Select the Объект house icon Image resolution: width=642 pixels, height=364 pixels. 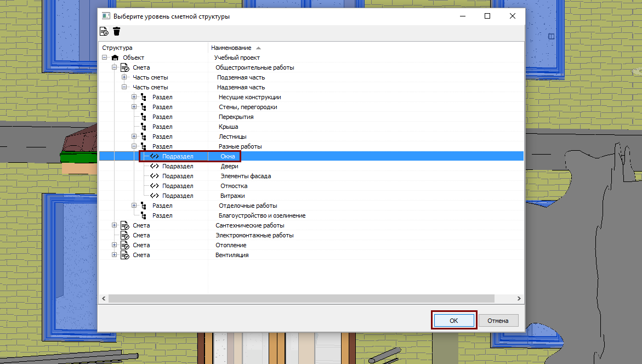[x=115, y=58]
